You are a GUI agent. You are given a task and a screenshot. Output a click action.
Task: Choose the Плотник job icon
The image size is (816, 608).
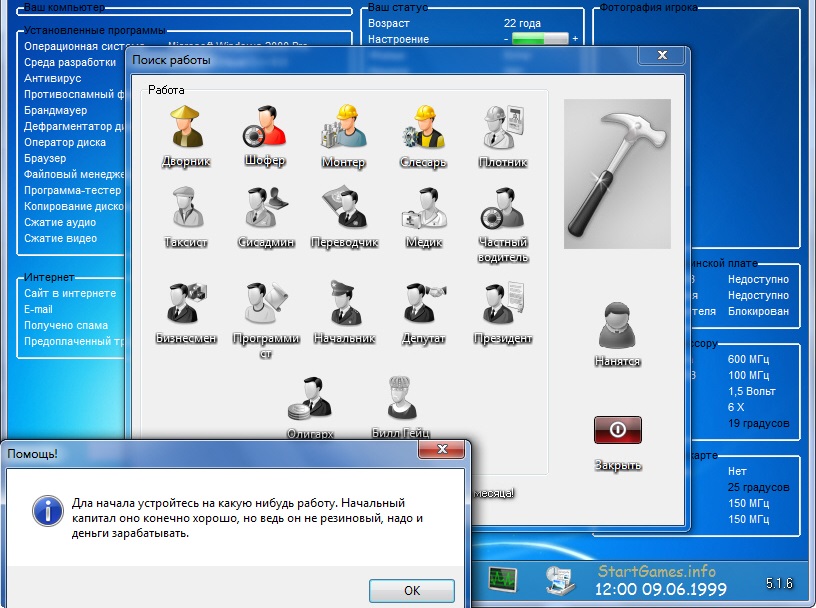(x=503, y=129)
